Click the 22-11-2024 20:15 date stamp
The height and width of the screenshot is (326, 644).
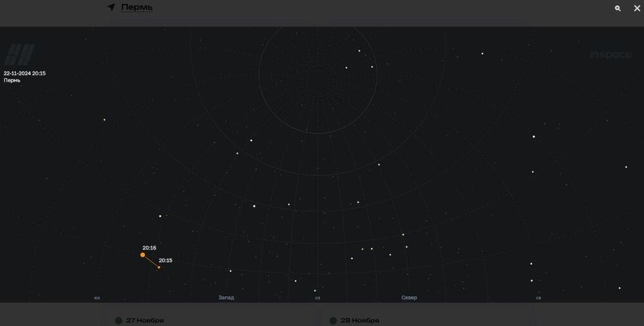point(24,73)
